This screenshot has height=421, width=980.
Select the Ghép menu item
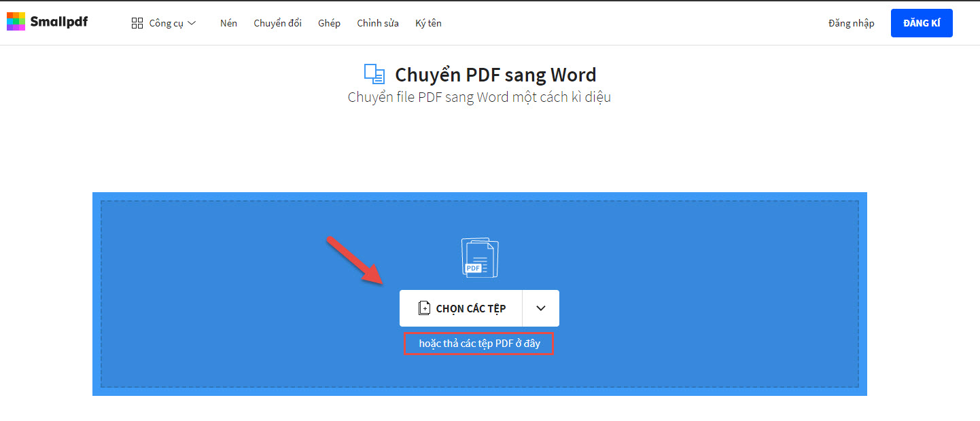329,23
